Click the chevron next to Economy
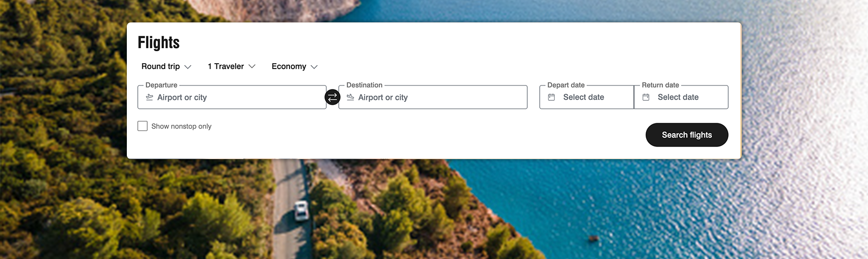Image resolution: width=868 pixels, height=259 pixels. tap(314, 67)
